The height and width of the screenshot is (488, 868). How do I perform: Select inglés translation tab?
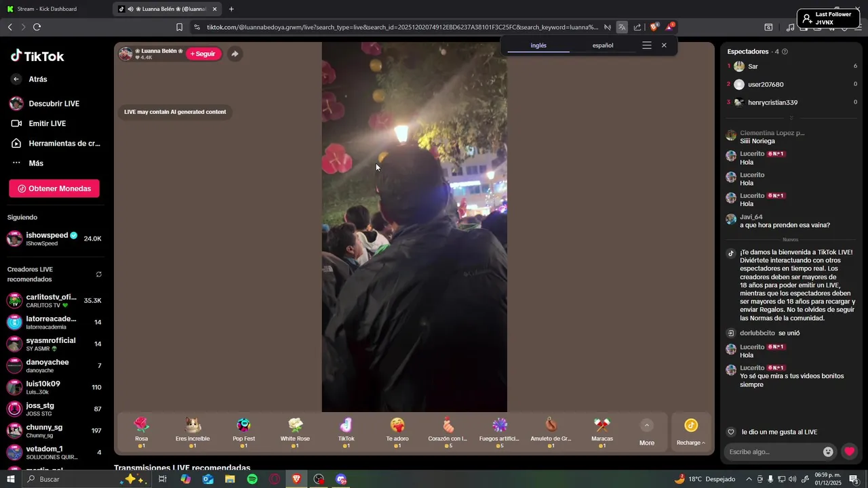[538, 45]
